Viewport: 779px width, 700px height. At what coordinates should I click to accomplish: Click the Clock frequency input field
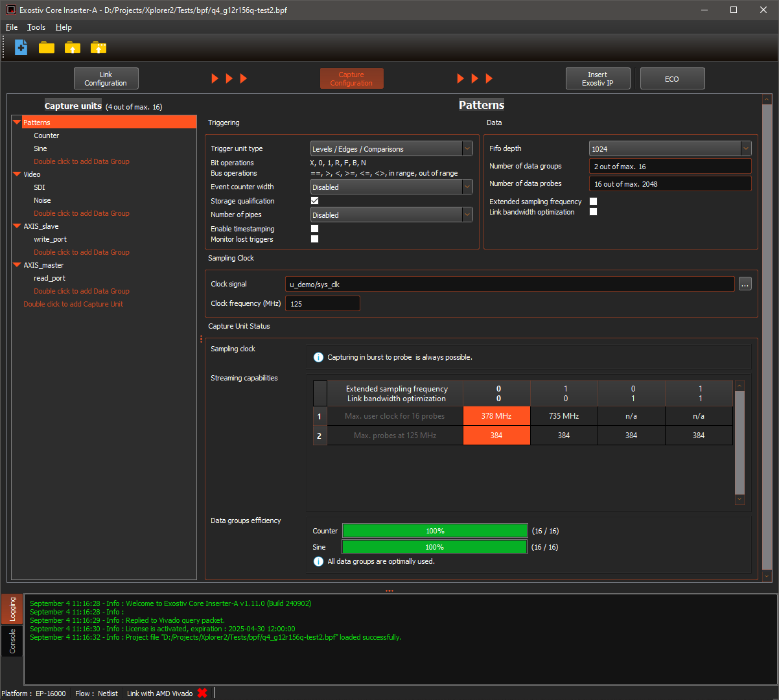(x=322, y=303)
